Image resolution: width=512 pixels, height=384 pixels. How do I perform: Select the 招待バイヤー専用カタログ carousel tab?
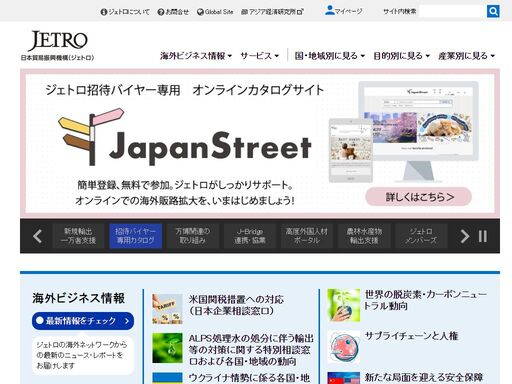(x=136, y=236)
